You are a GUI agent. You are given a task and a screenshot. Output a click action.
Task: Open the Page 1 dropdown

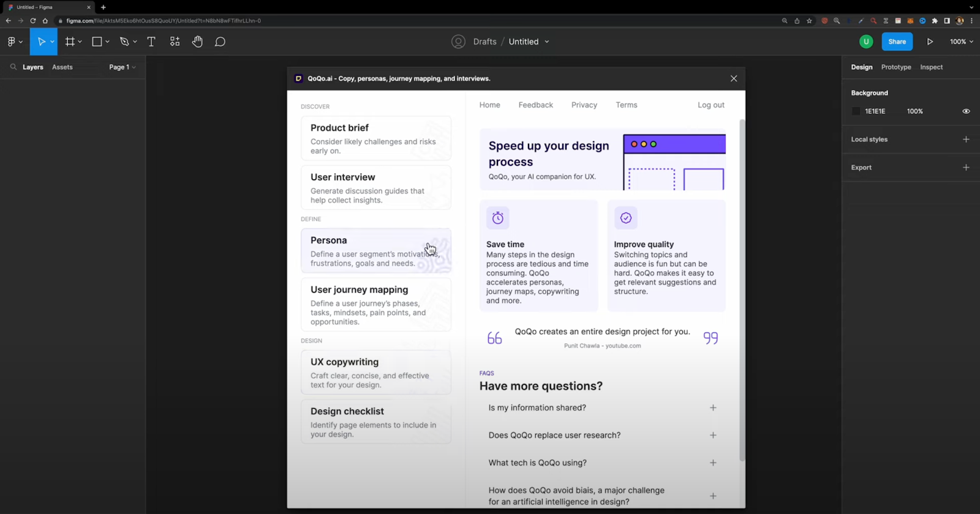tap(122, 67)
